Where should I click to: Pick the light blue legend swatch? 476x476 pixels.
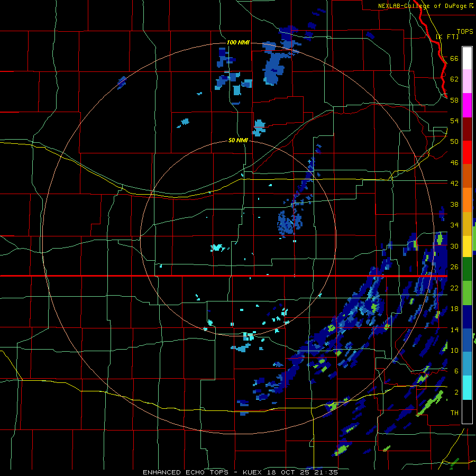467,364
